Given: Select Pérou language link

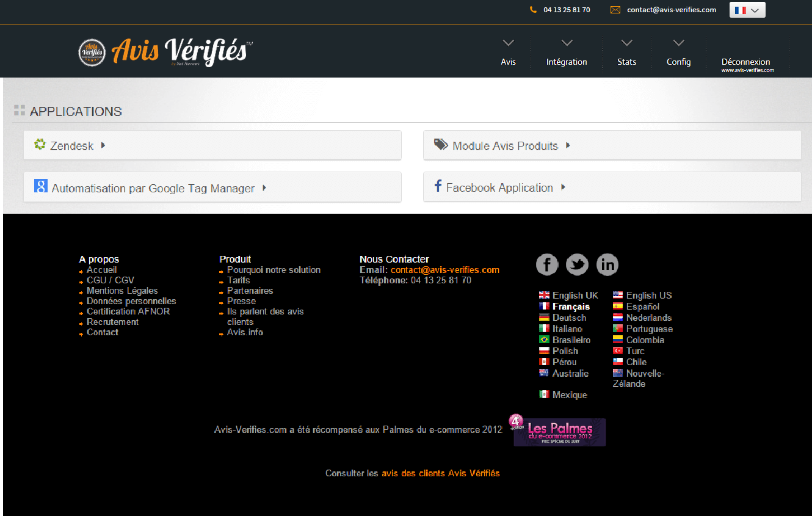Looking at the screenshot, I should (x=564, y=362).
